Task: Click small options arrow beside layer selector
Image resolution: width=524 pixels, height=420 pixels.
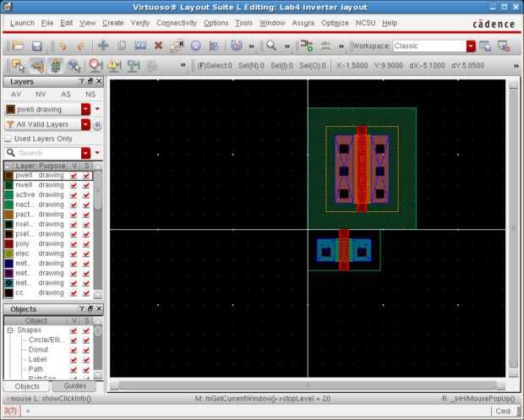Action: [97, 109]
